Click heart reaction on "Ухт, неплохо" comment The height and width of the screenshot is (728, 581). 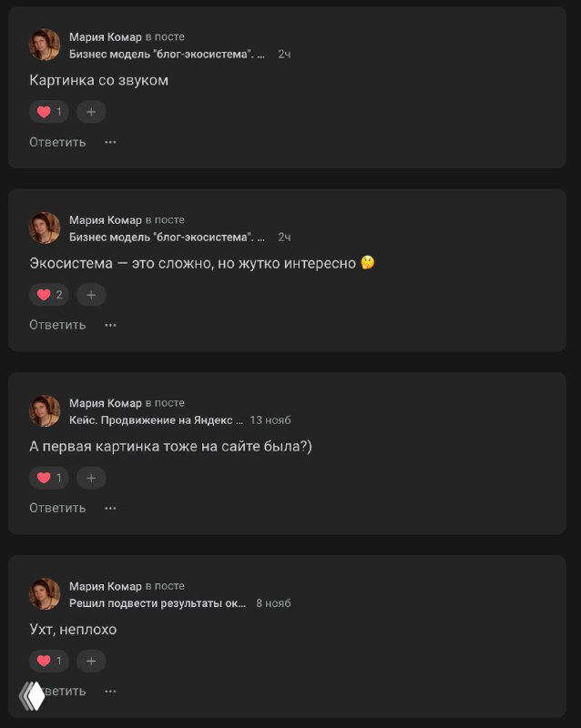tap(48, 661)
